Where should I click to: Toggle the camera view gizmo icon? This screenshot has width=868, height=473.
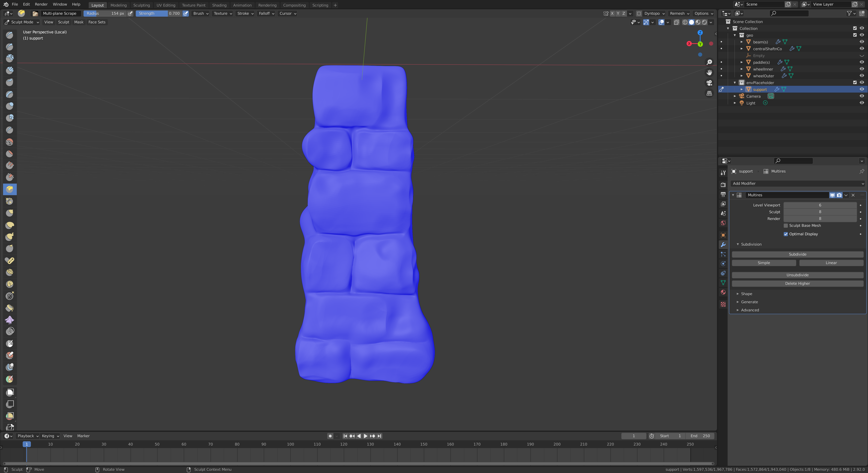(709, 83)
